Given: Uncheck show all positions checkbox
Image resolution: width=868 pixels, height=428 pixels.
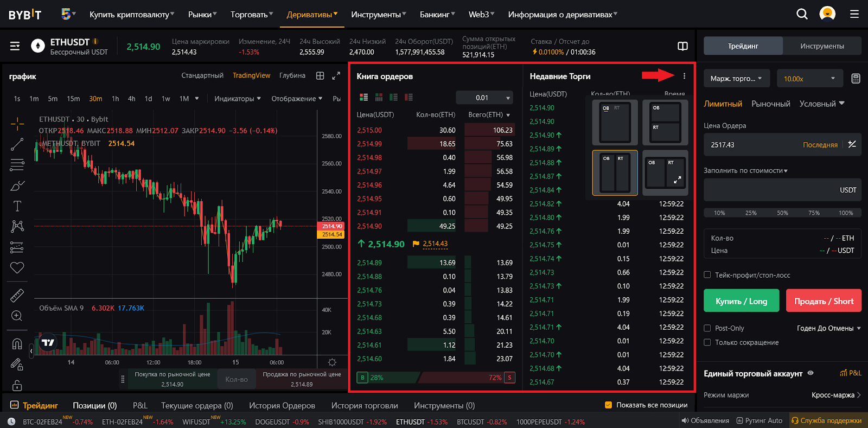Looking at the screenshot, I should pyautogui.click(x=608, y=405).
